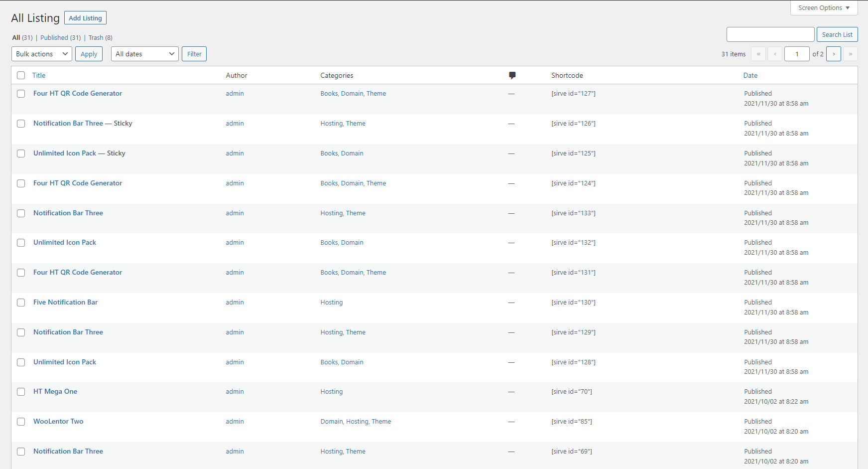The image size is (868, 469).
Task: Go to next page arrow
Action: (834, 54)
